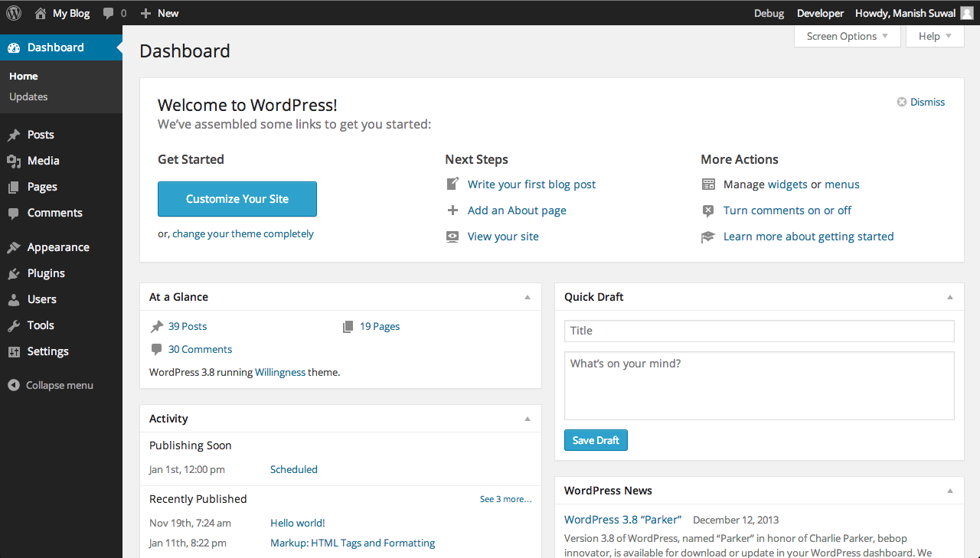Click the Settings sliders icon
Screen dimensions: 980x558
[x=14, y=351]
